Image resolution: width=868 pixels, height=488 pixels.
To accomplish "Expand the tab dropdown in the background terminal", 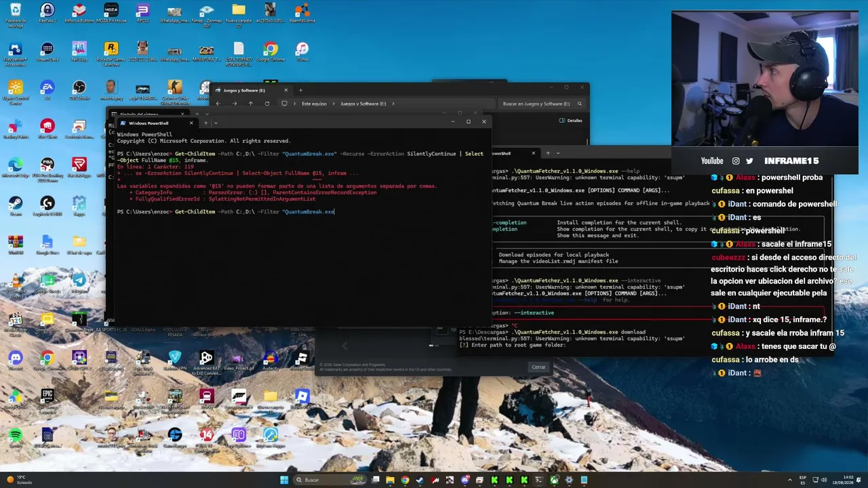I will (x=557, y=153).
